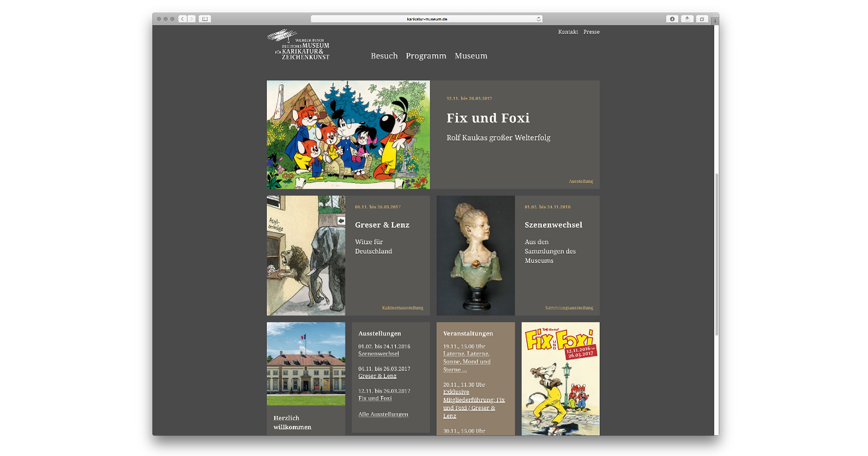Screen dimensions: 868x456
Task: Open the Museum menu
Action: pyautogui.click(x=471, y=56)
